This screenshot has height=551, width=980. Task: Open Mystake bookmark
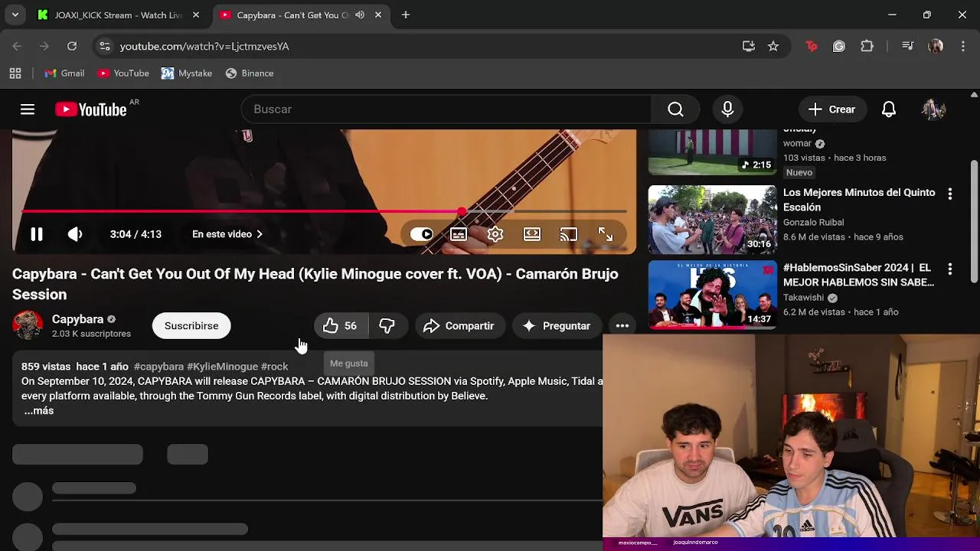[x=187, y=73]
